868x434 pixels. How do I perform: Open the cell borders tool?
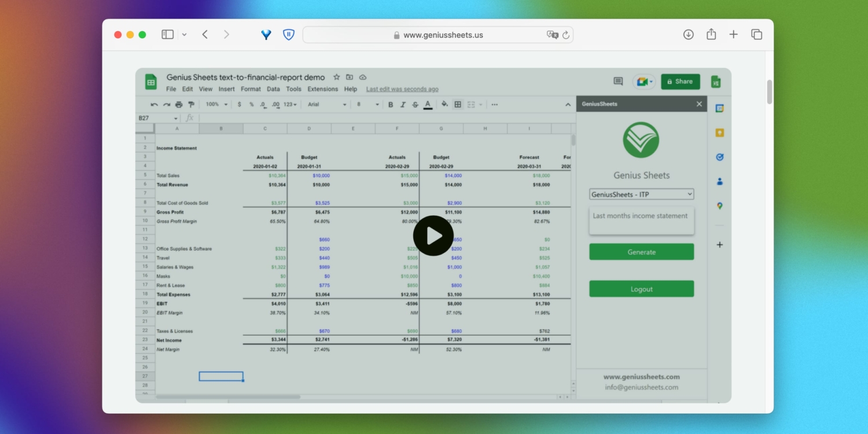coord(458,105)
